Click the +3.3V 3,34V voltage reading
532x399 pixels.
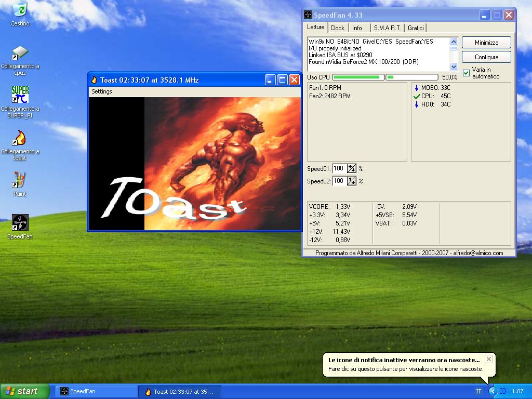pos(329,215)
